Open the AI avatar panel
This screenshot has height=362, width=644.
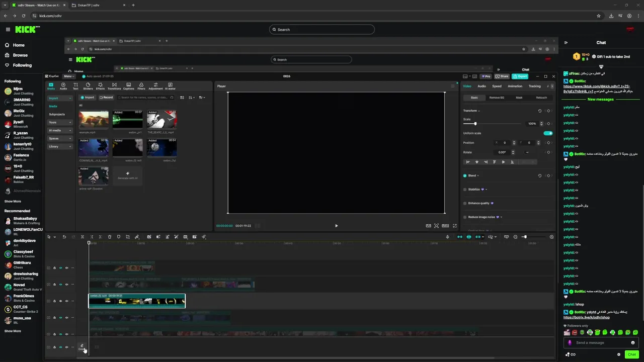coord(170,86)
